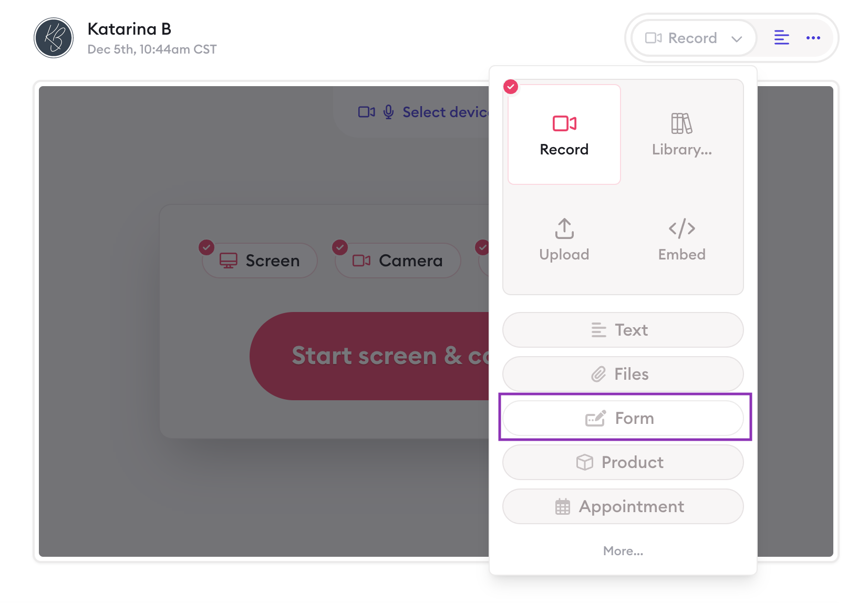
Task: Click the Appointment button
Action: [x=623, y=506]
